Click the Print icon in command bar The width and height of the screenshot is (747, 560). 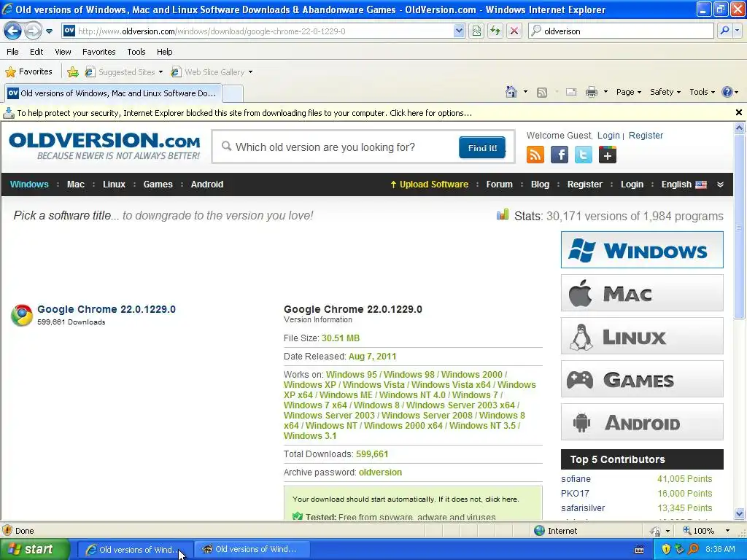coord(591,92)
